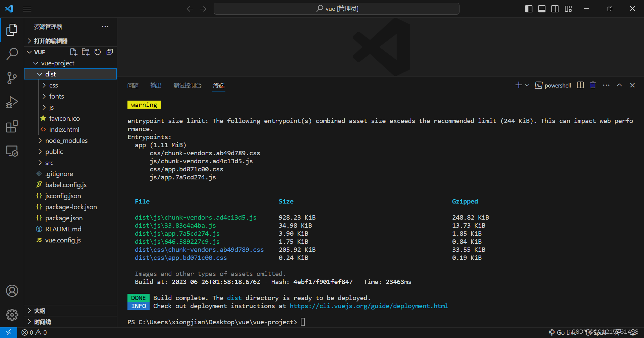Click Go Live in status bar
Screen dimensions: 644x338
(563, 333)
